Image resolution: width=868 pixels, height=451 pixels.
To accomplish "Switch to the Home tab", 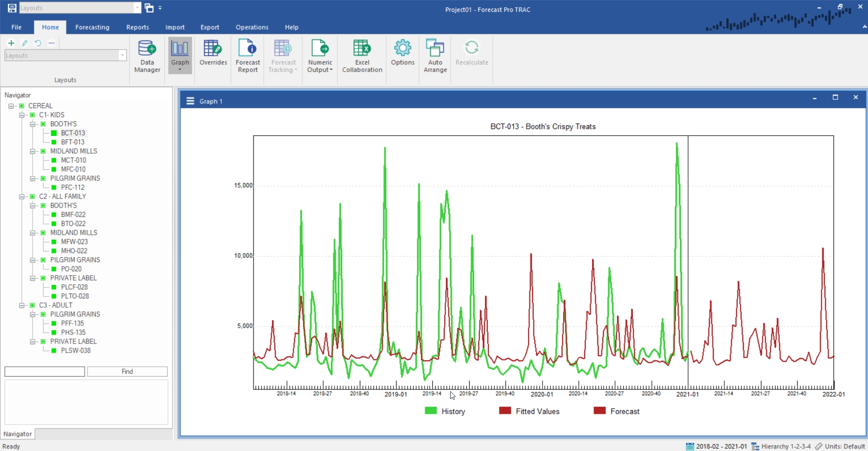I will tap(50, 27).
